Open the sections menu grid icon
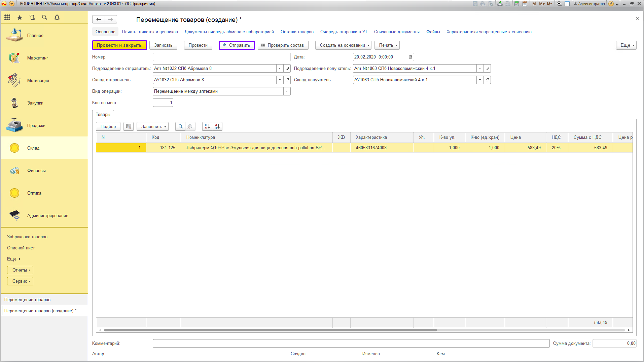This screenshot has width=644, height=362. (x=7, y=17)
